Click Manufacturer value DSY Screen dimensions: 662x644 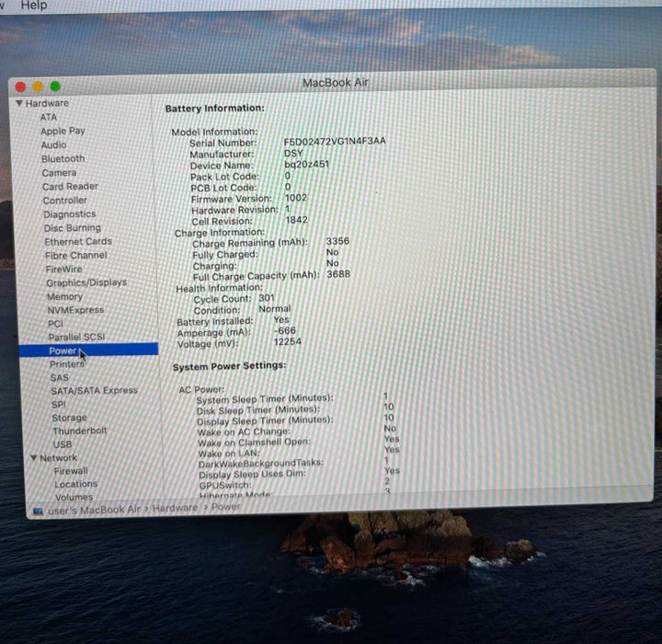[293, 153]
